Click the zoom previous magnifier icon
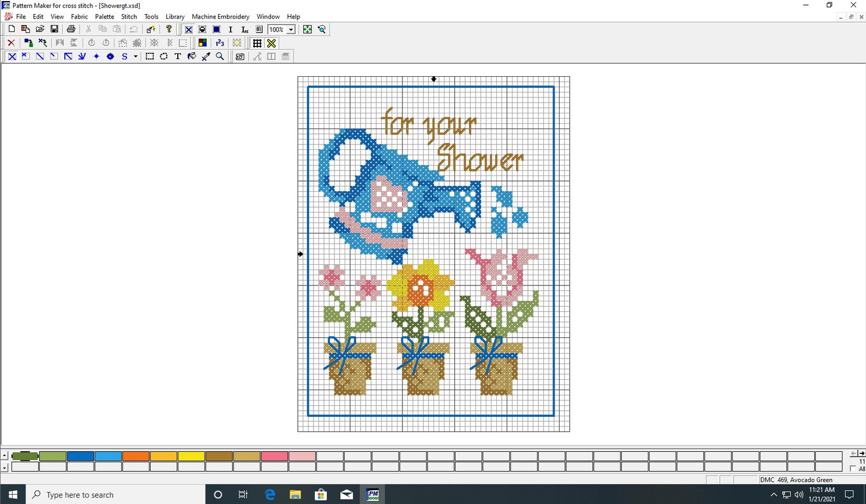 point(322,29)
